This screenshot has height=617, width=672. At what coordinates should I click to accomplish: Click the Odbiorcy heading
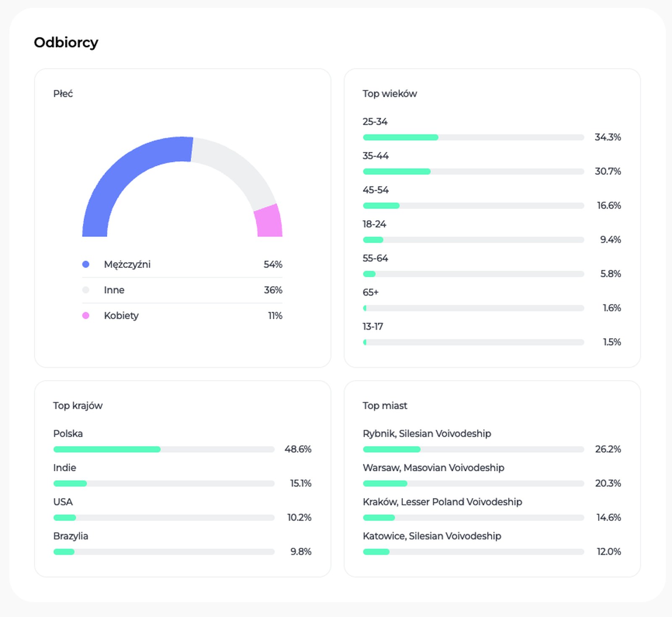coord(66,42)
